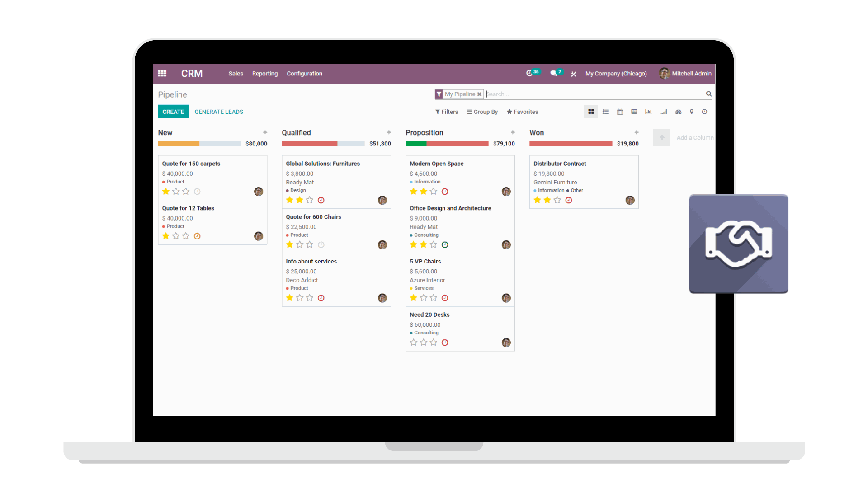Open the Activity view icon

(x=704, y=112)
